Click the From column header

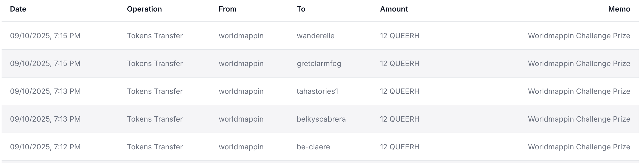tap(227, 9)
